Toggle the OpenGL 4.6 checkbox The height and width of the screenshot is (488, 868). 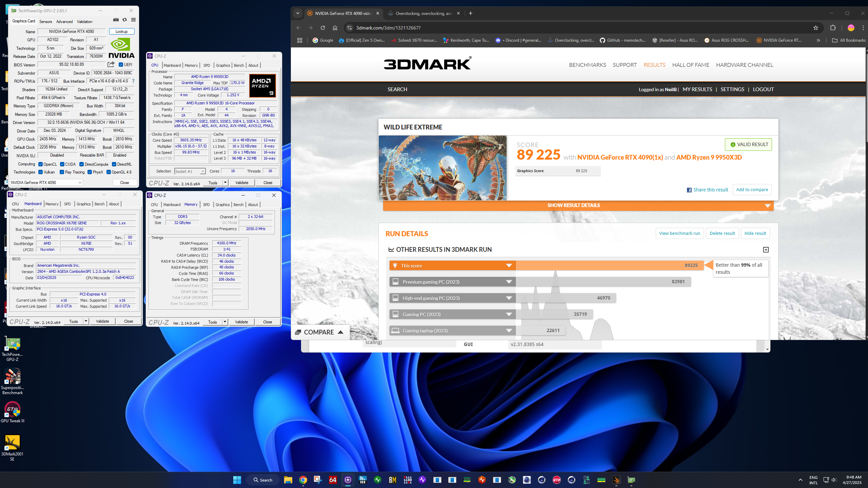click(108, 172)
